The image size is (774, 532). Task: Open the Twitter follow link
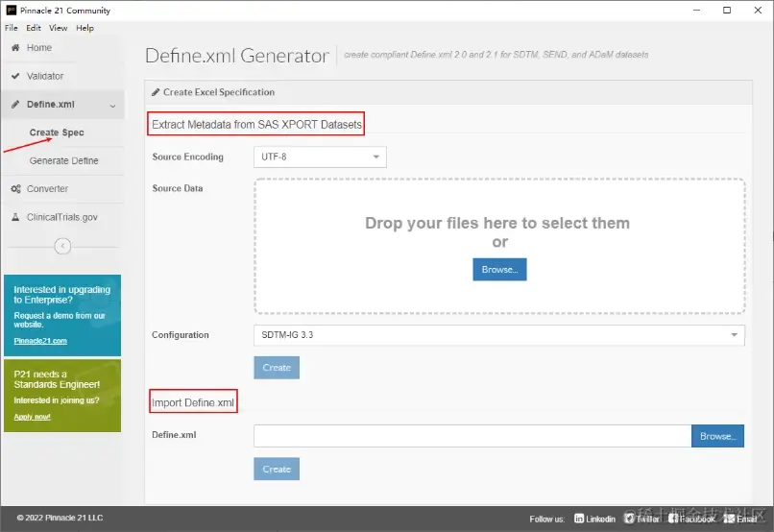point(641,519)
